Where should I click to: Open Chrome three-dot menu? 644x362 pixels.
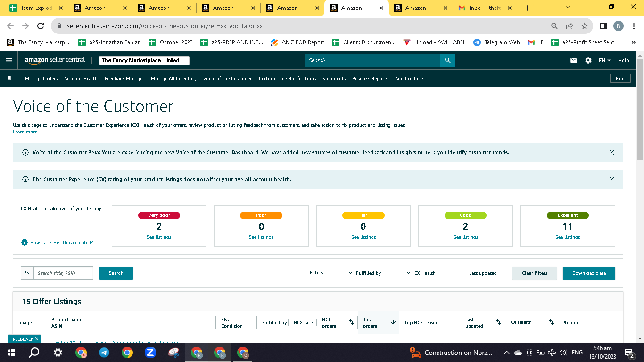[x=634, y=26]
